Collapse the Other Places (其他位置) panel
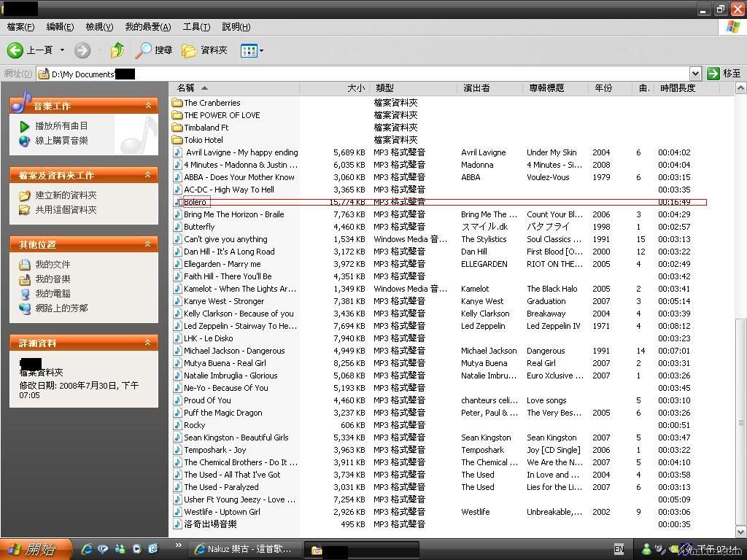 [x=148, y=244]
